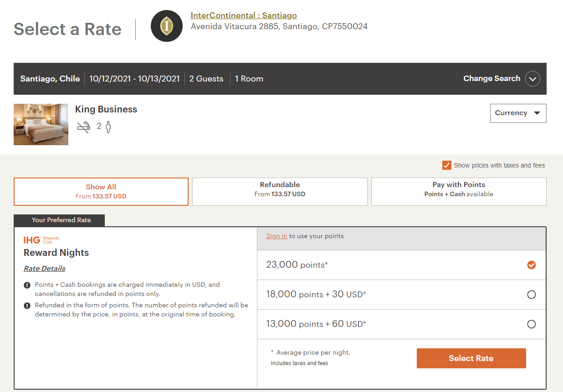Click the Includes taxes and fees footnote

299,363
